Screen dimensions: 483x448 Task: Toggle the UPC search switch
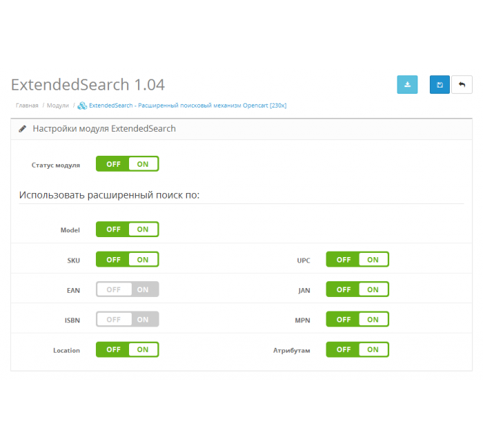(357, 259)
